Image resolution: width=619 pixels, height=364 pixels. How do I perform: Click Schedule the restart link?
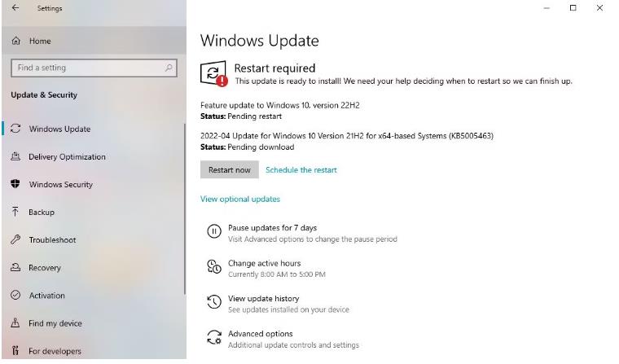[301, 169]
